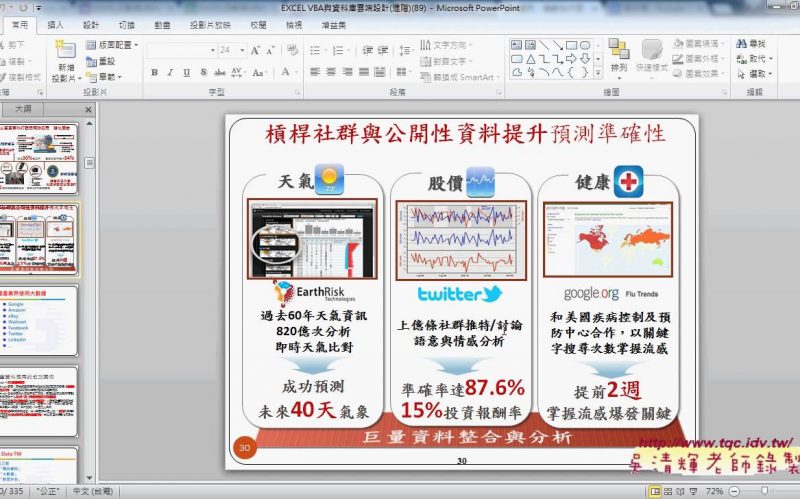Click the bullet list icon
800x499 pixels.
point(314,49)
